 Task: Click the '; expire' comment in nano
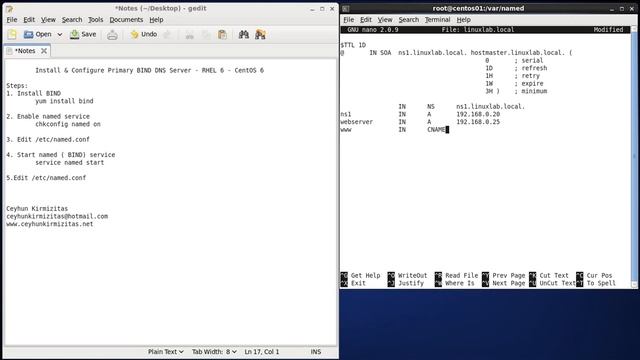pyautogui.click(x=529, y=84)
